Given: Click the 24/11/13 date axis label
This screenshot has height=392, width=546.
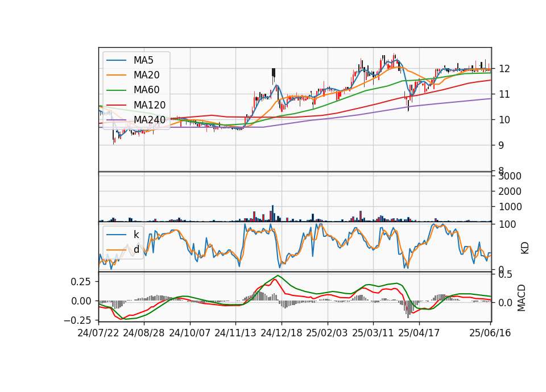Looking at the screenshot, I should [x=235, y=333].
